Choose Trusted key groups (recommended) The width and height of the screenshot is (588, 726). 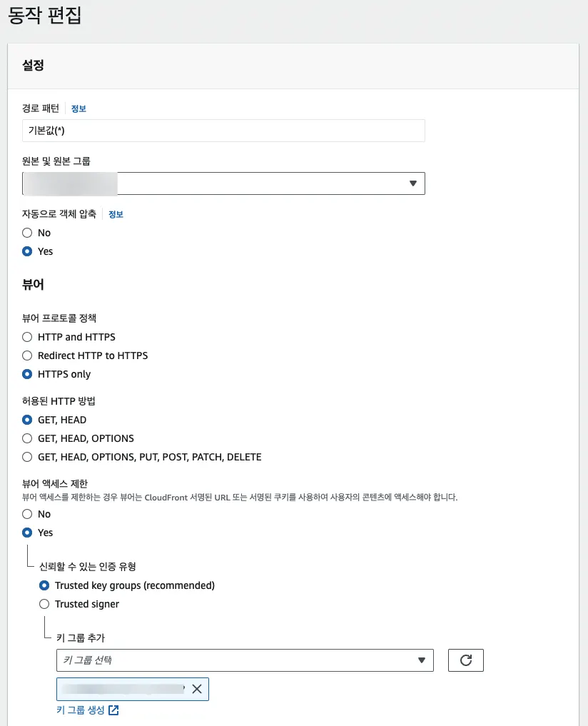click(x=44, y=585)
